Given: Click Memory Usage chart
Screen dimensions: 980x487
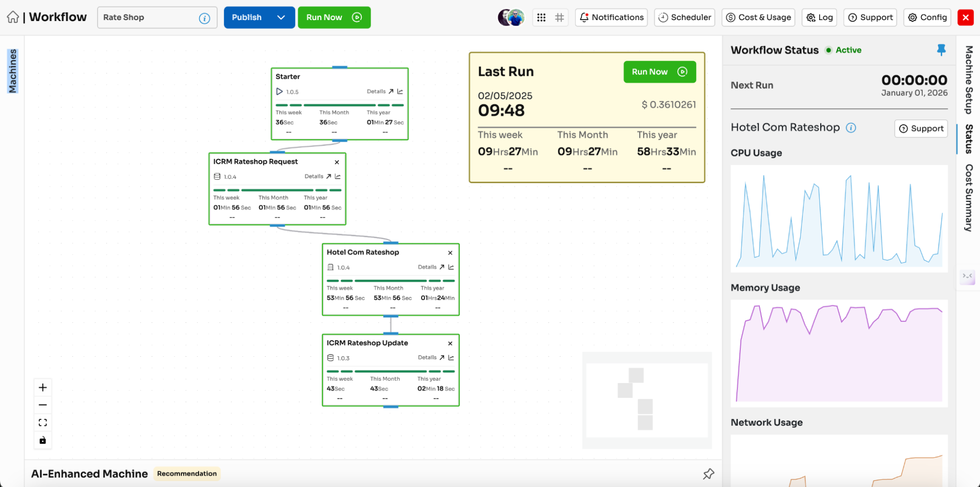Looking at the screenshot, I should [x=839, y=353].
